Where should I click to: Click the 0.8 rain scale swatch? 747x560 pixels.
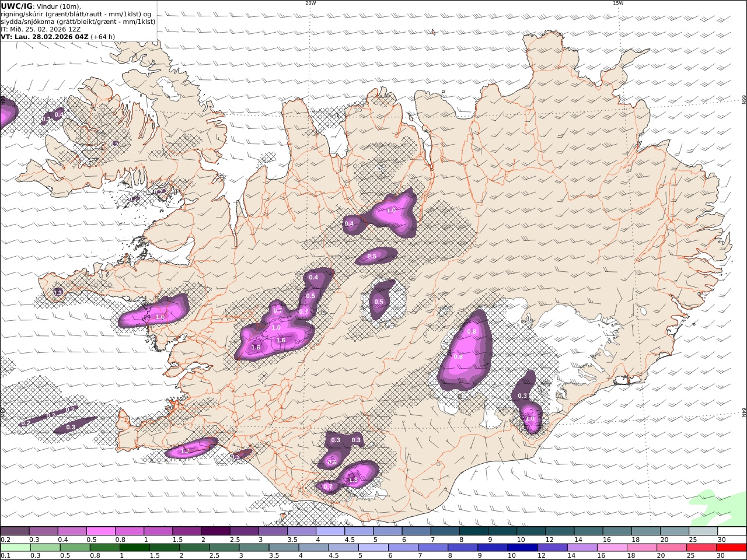[105, 548]
